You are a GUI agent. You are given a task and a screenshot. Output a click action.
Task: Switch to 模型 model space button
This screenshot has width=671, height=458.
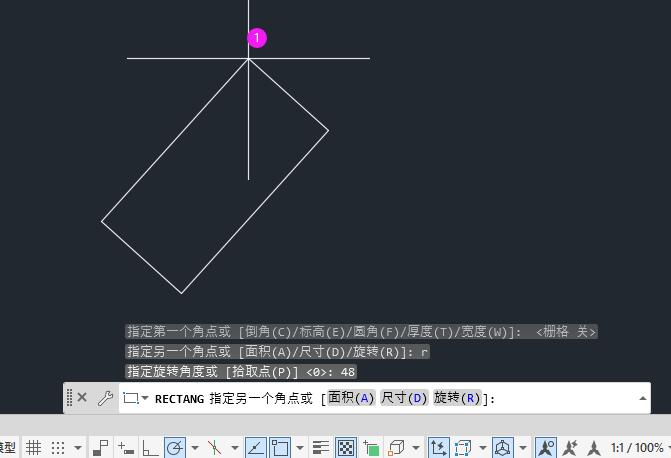click(7, 448)
